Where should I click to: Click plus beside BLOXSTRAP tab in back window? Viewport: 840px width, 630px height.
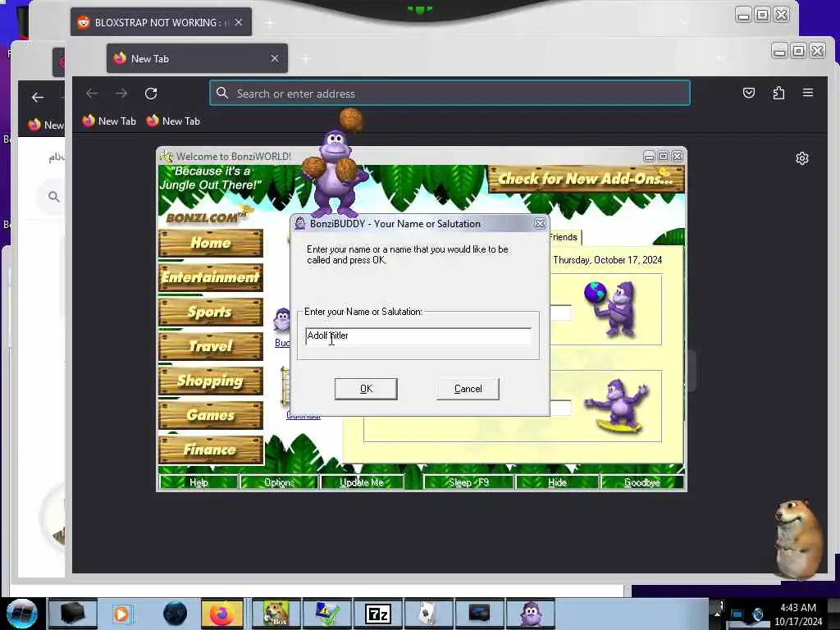(270, 23)
